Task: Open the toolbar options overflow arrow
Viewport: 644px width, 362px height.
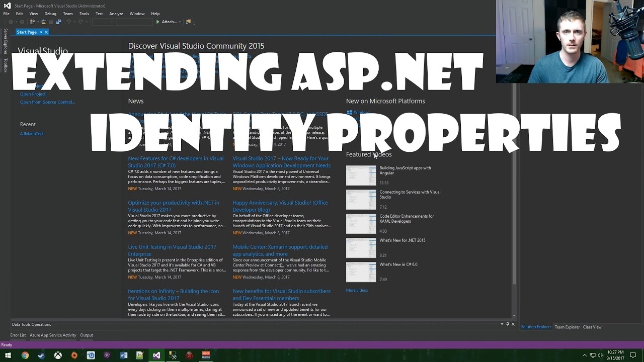Action: (x=194, y=23)
